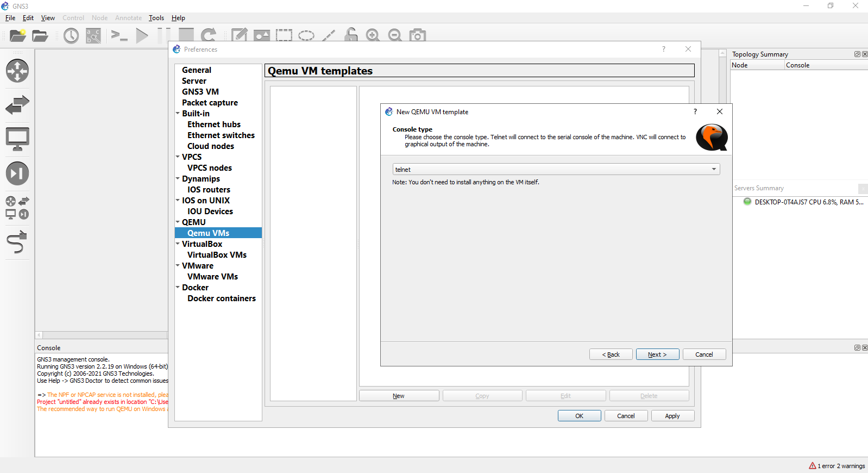Viewport: 868px width, 473px height.
Task: Open the View menu
Action: point(48,18)
